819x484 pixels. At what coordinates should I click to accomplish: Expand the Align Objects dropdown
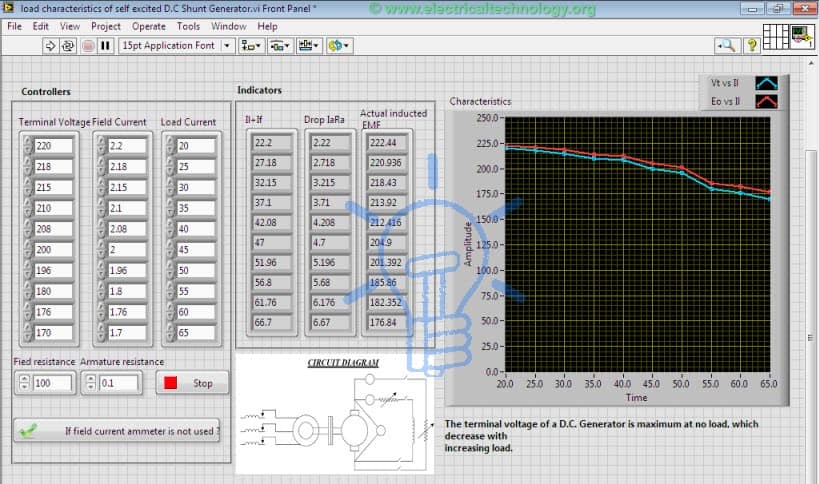(x=251, y=46)
